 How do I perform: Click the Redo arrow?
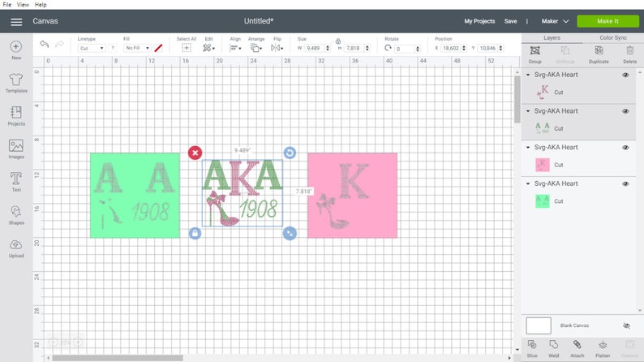tap(59, 44)
